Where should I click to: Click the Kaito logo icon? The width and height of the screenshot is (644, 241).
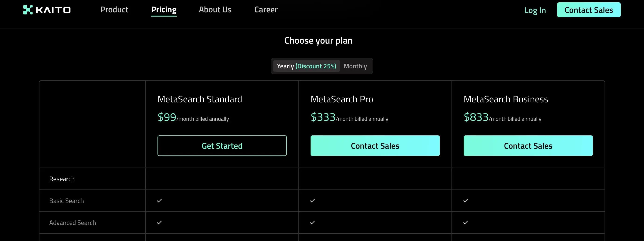(x=28, y=10)
